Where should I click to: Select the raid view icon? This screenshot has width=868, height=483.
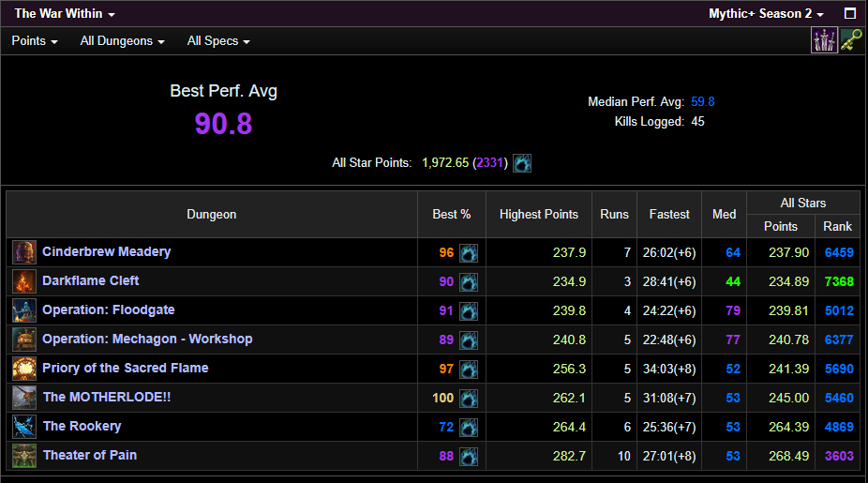point(824,40)
